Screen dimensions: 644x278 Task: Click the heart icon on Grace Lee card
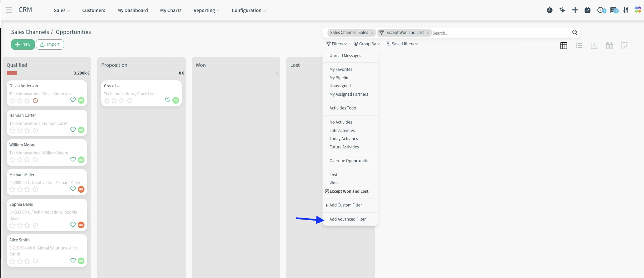[x=167, y=100]
